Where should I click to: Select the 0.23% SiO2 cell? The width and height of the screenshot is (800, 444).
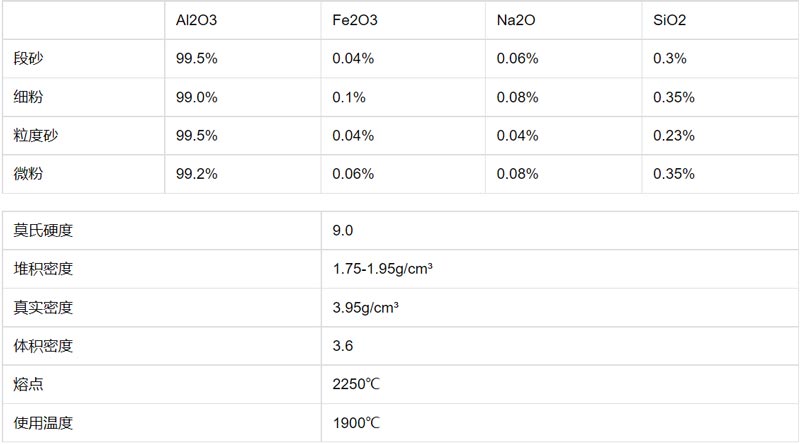tap(673, 136)
